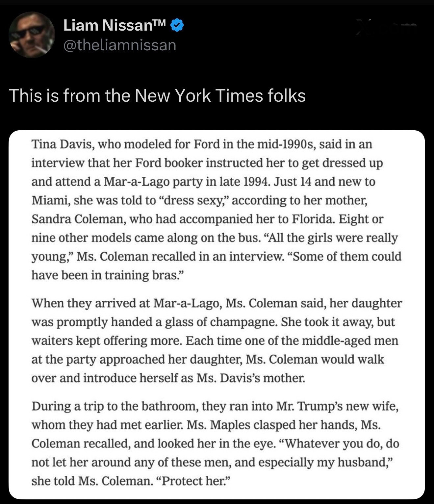Click the paragraph starting 'During a trip'
The height and width of the screenshot is (504, 434).
pos(216,443)
